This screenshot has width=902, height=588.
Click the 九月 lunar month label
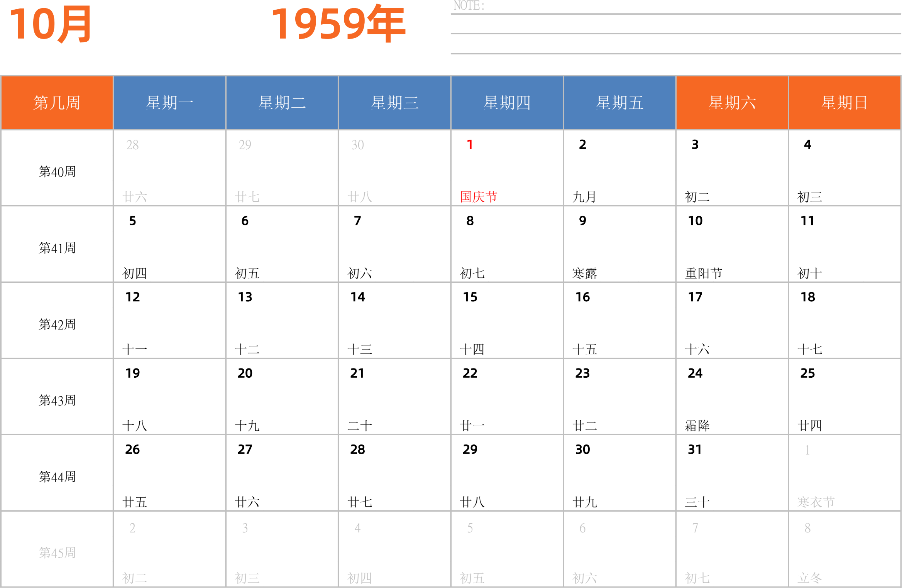584,197
